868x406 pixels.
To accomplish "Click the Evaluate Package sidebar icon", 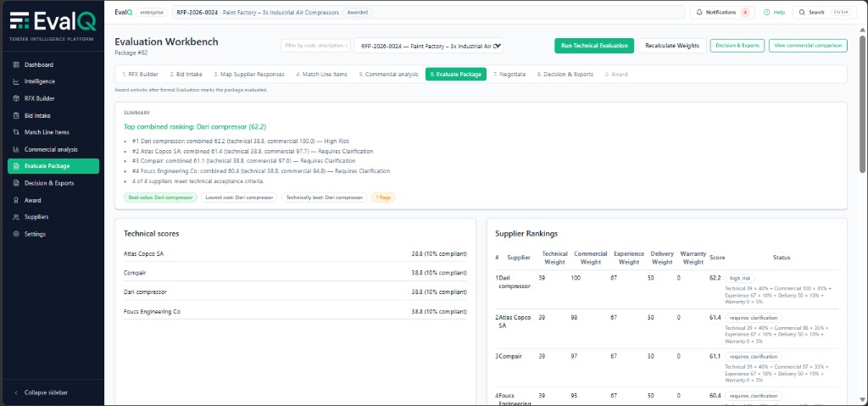I will pyautogui.click(x=16, y=166).
